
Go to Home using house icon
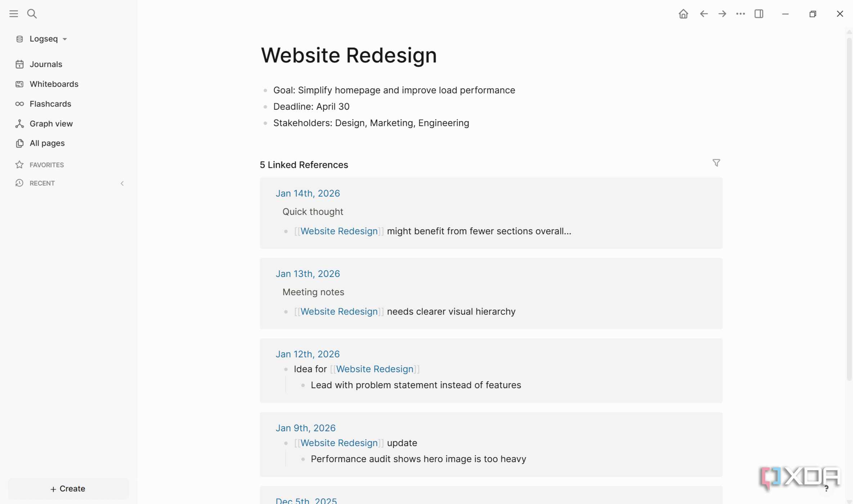tap(683, 14)
